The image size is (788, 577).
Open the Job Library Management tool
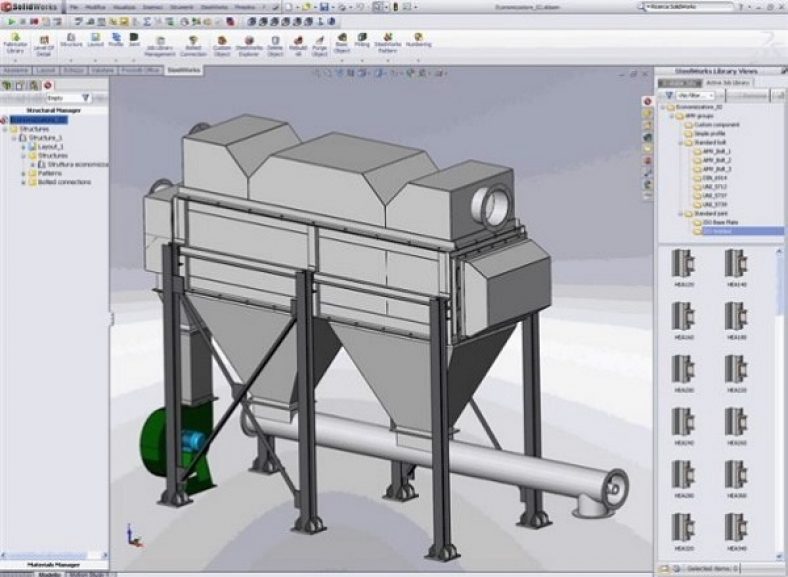(159, 43)
